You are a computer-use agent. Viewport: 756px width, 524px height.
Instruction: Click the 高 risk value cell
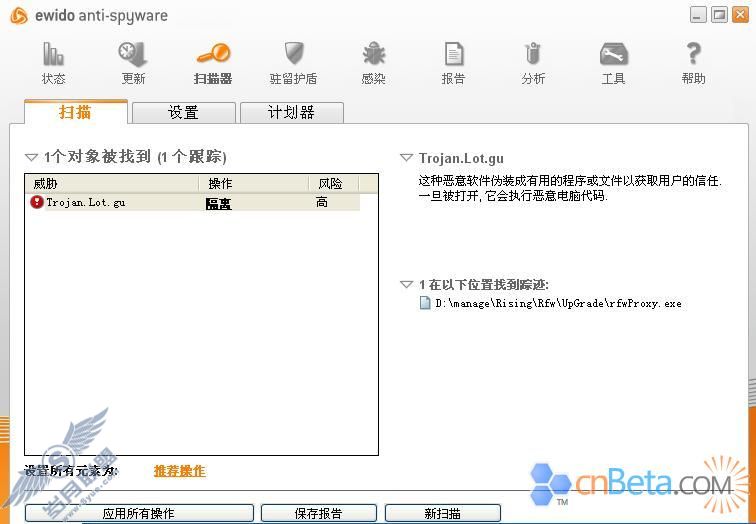point(322,202)
